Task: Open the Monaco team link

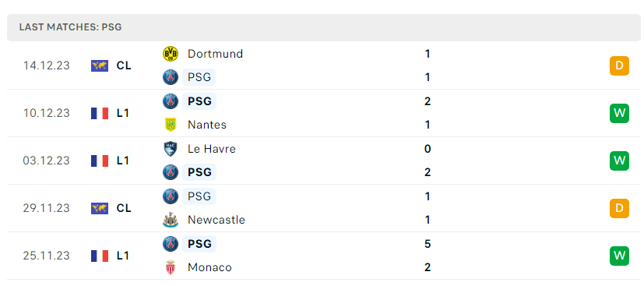Action: (209, 267)
